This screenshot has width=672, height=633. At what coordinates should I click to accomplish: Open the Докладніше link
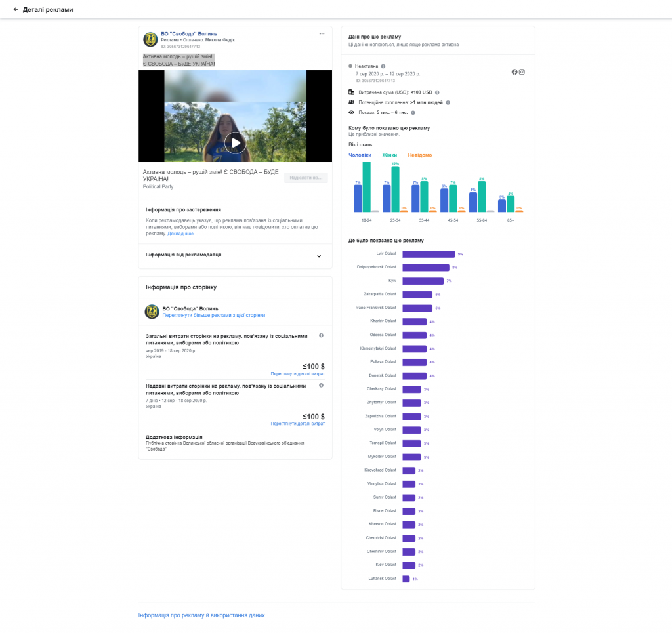click(x=180, y=234)
